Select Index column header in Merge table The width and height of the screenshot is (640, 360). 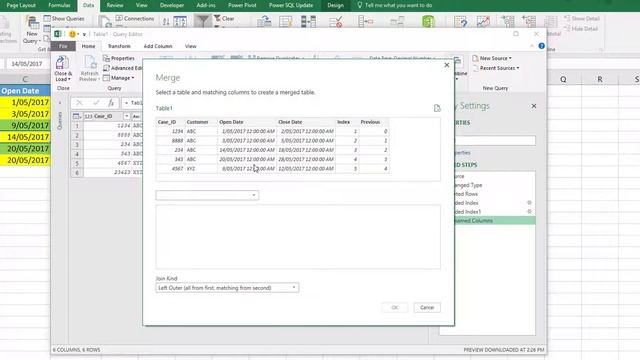tap(347, 122)
